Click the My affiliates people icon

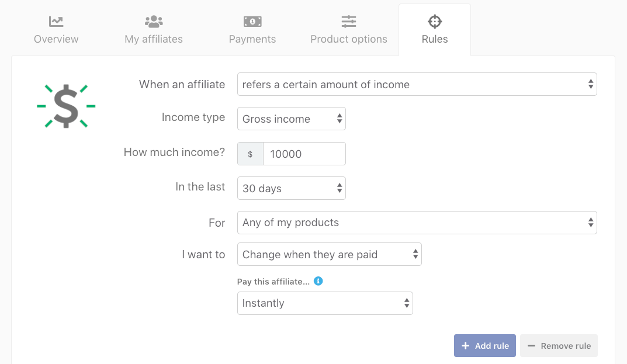coord(154,22)
